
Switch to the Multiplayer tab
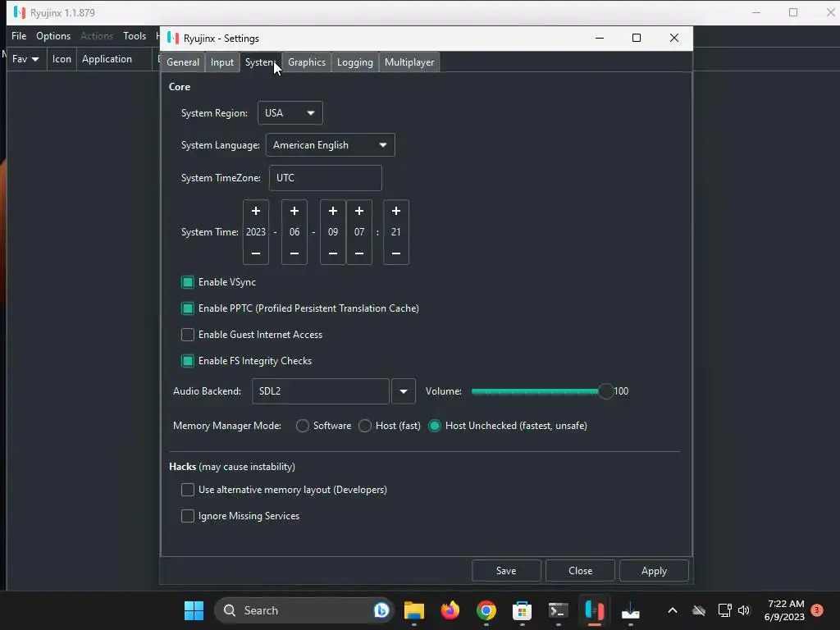[x=409, y=62]
